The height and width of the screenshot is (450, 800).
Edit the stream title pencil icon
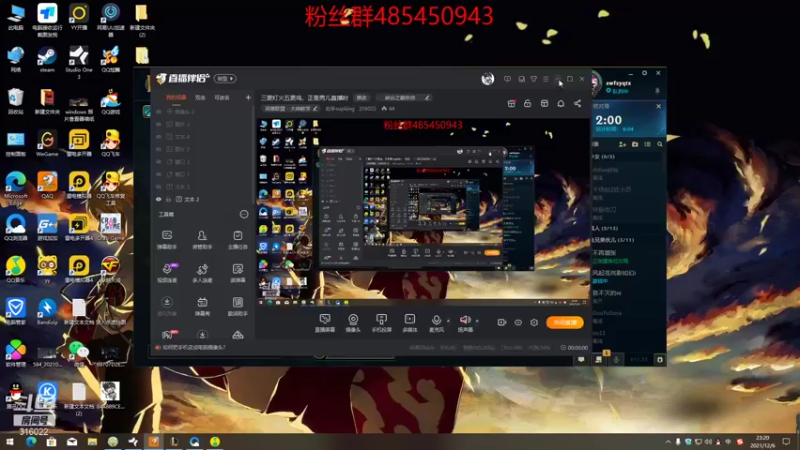(427, 97)
